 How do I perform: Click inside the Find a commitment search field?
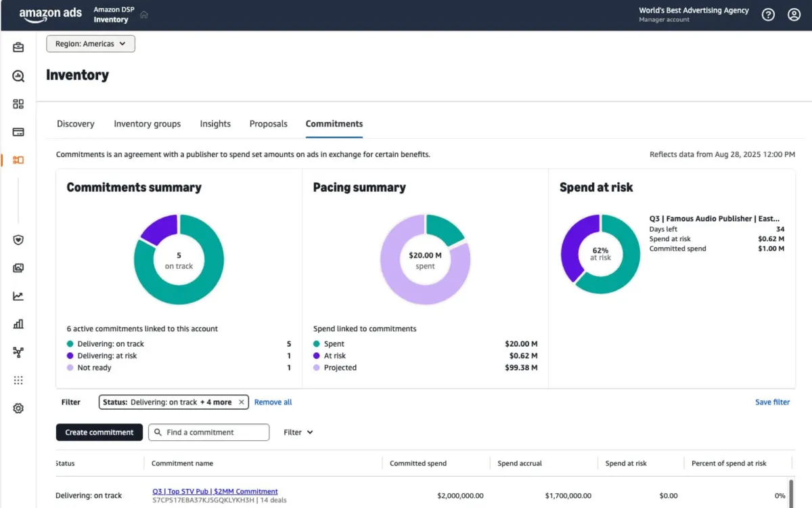coord(208,432)
